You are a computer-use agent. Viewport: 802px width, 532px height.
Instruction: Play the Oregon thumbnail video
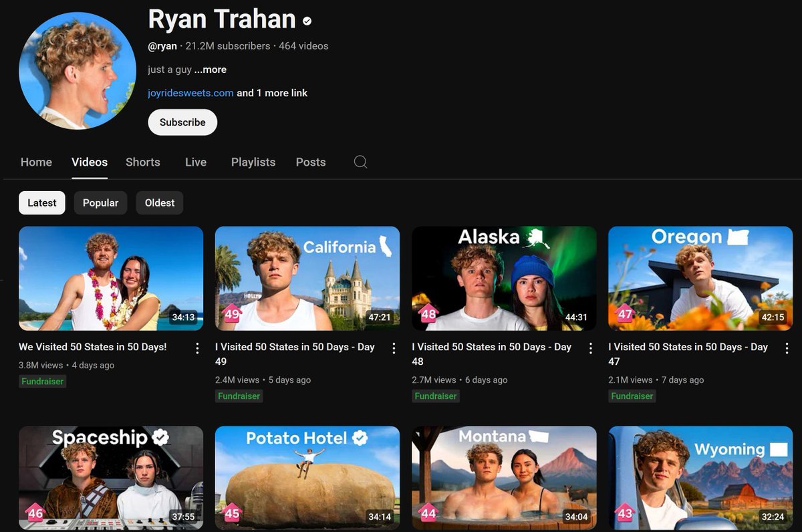coord(700,278)
